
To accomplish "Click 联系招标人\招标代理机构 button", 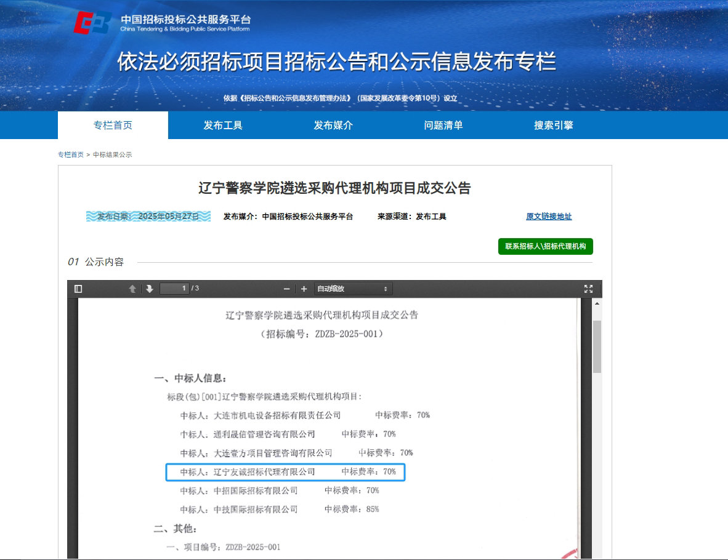I will 546,246.
